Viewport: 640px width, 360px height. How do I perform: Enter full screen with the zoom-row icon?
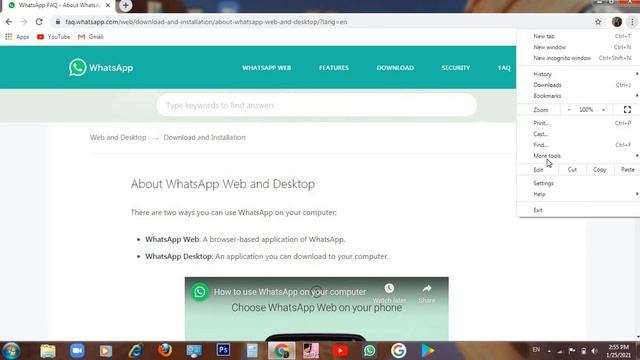[627, 110]
